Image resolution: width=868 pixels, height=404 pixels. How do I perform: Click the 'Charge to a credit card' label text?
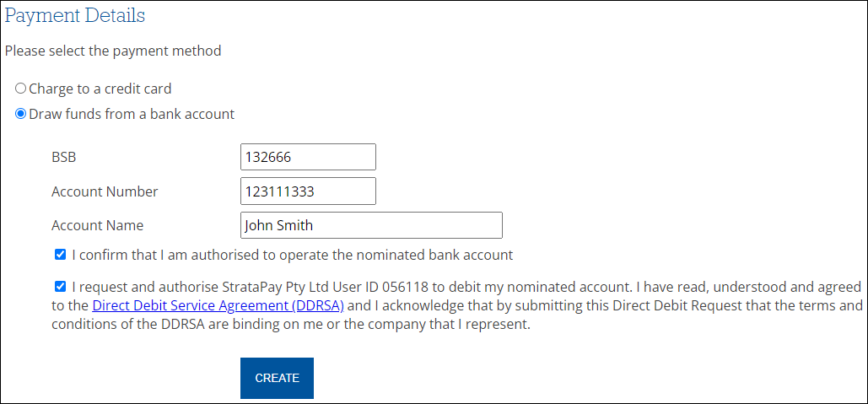point(100,89)
